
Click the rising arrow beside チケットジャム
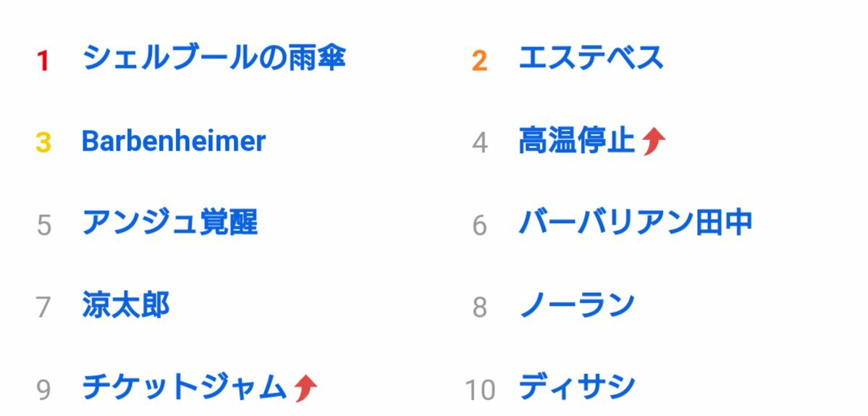coord(305,388)
